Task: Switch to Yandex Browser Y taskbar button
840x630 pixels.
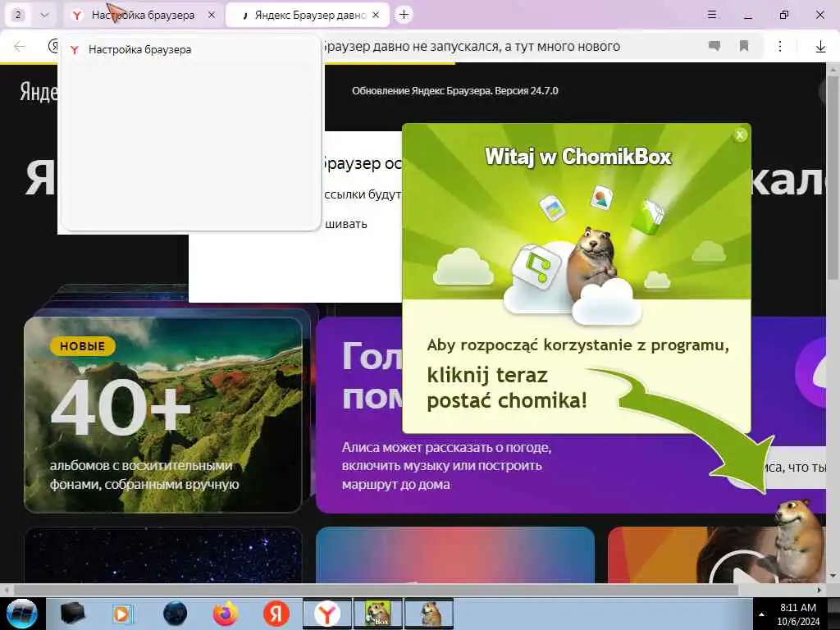Action: point(326,614)
